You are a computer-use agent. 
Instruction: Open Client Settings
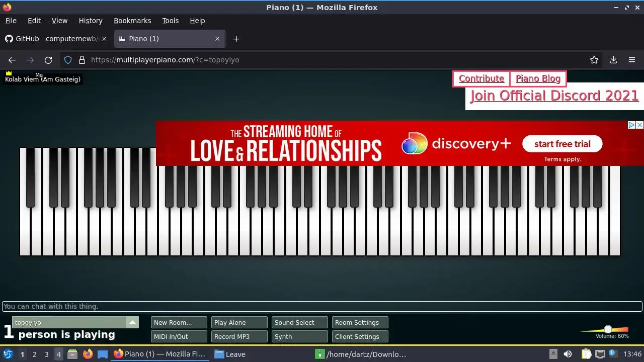[x=360, y=336]
